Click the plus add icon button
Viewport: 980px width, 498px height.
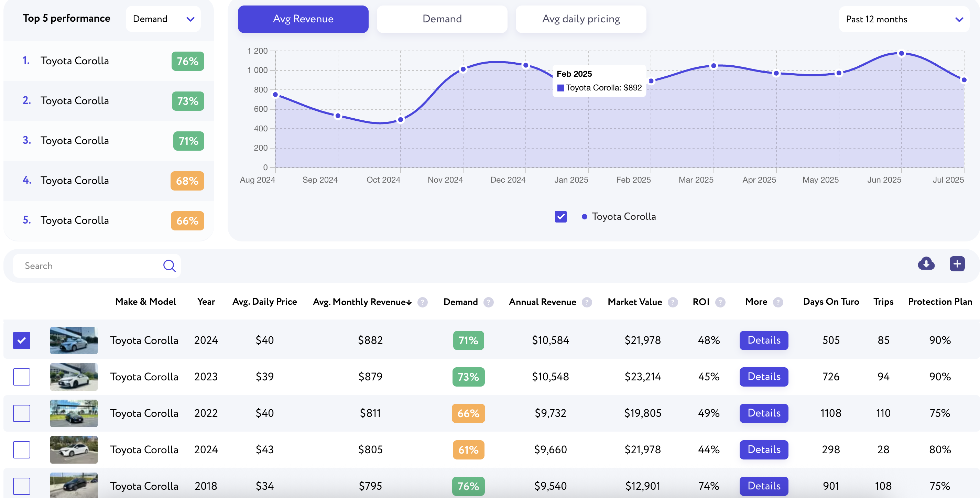pos(957,264)
